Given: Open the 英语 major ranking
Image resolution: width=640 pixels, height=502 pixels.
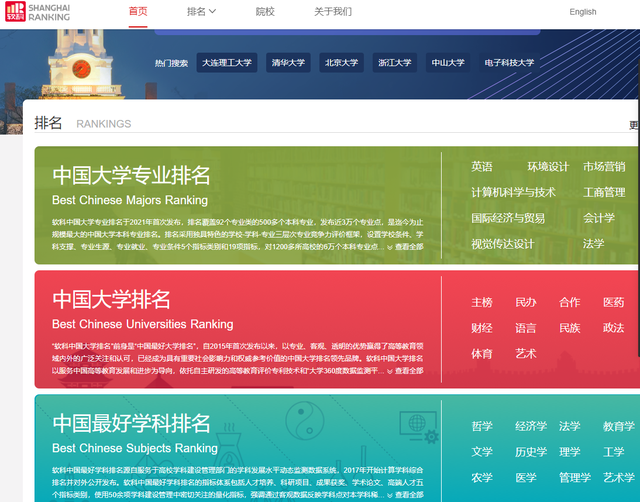Looking at the screenshot, I should coord(482,167).
